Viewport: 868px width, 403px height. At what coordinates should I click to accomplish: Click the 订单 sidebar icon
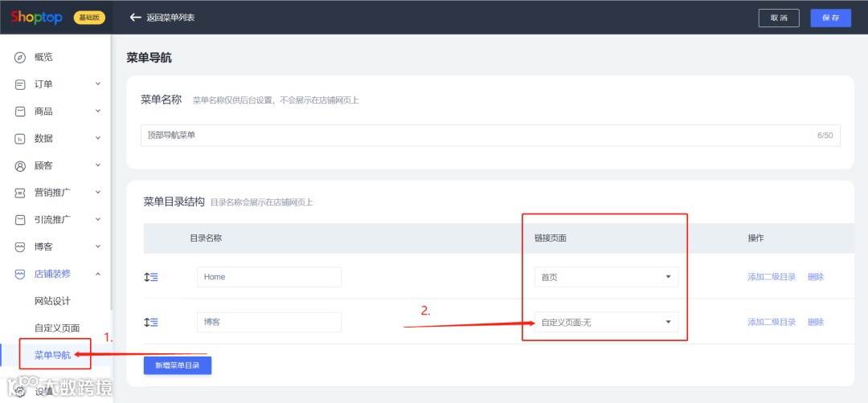pyautogui.click(x=20, y=84)
